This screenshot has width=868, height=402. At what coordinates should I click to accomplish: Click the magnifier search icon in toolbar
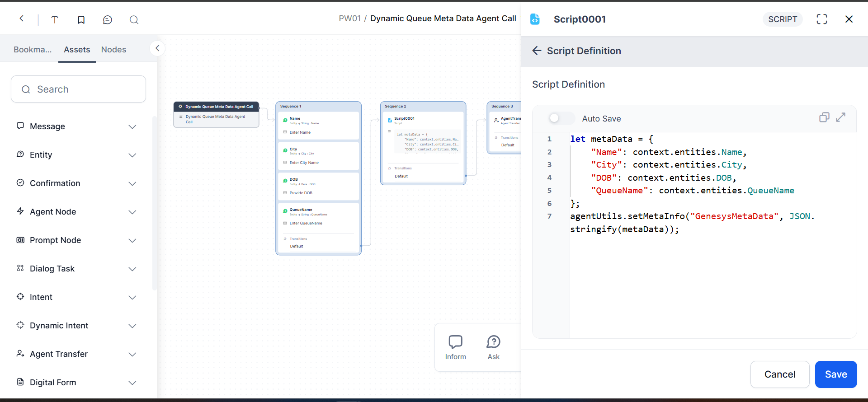[134, 19]
